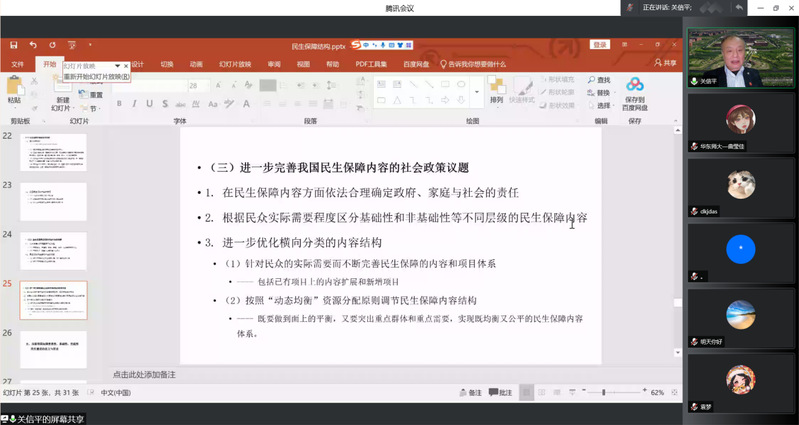Click the Find (查找) button

click(x=599, y=80)
